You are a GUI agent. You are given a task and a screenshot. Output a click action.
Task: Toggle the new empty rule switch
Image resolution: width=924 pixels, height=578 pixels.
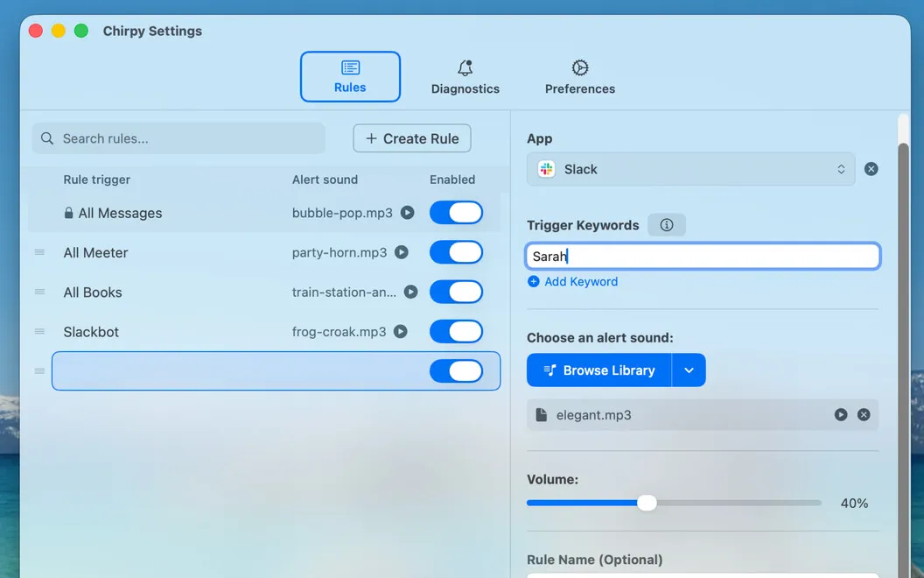(x=456, y=371)
